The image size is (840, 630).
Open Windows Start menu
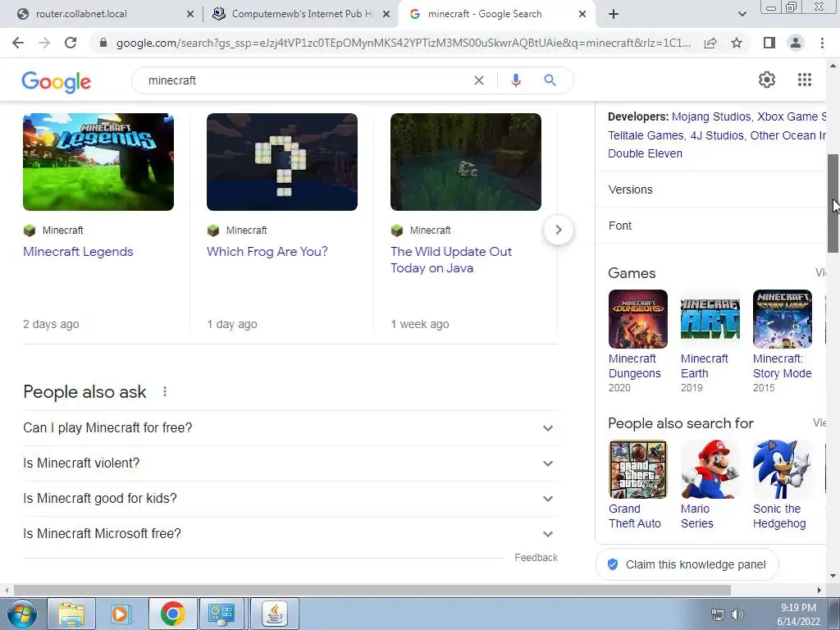(x=21, y=614)
